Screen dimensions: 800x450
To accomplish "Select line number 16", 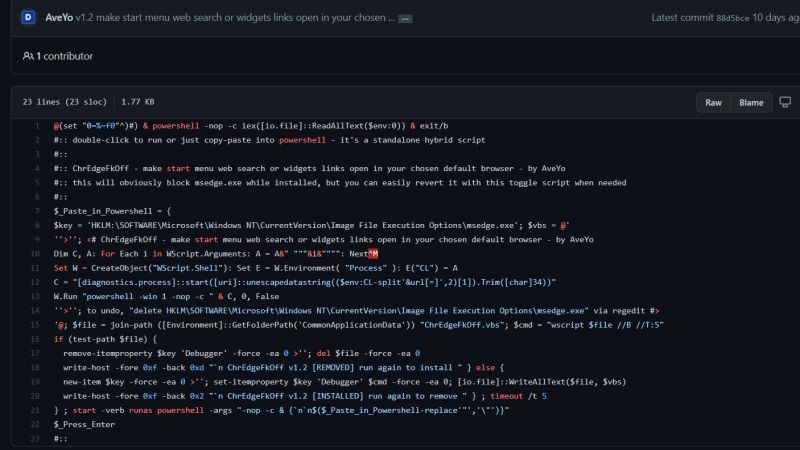I will tap(35, 339).
